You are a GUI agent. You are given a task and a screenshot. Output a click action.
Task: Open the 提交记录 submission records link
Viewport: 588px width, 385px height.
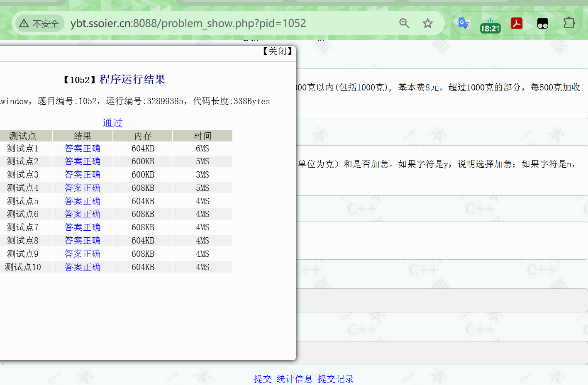pos(336,379)
